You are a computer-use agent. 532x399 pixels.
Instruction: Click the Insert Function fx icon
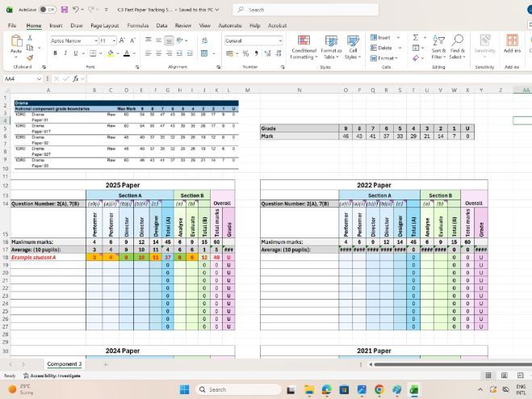(x=76, y=79)
